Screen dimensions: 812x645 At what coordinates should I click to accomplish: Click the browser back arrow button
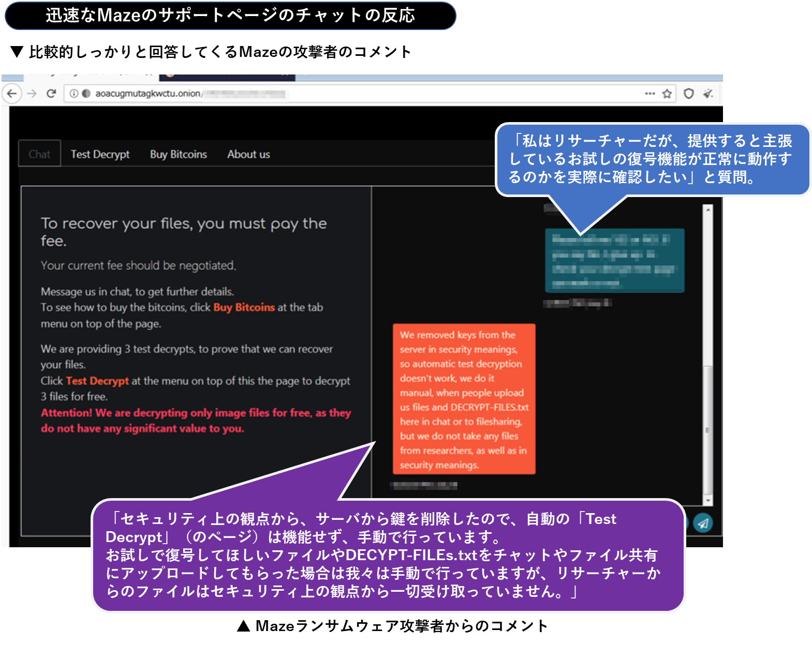12,94
